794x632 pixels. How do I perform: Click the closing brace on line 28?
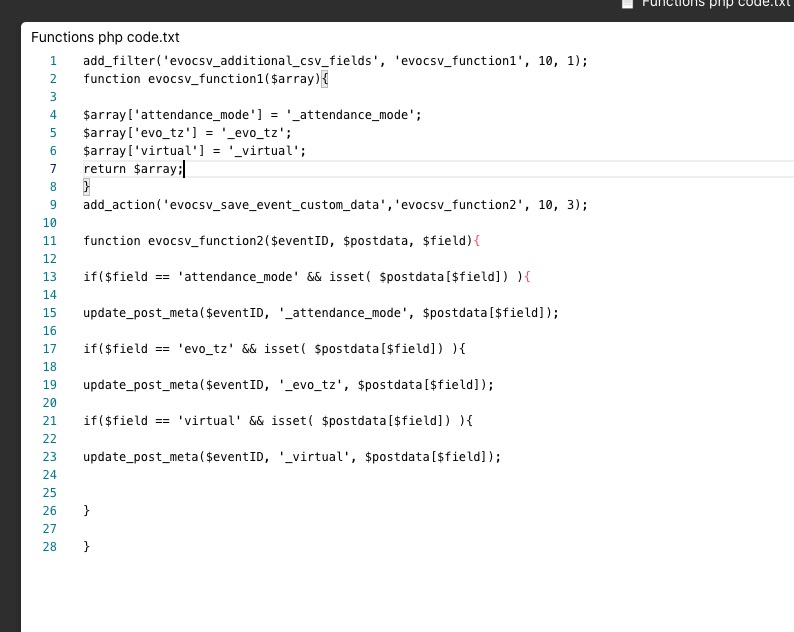87,547
